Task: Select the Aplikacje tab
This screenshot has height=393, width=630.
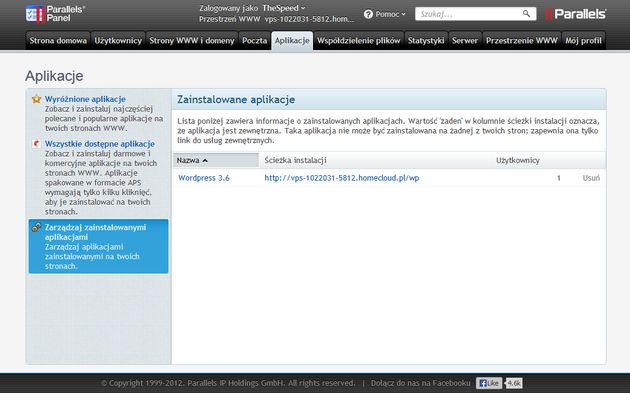Action: pos(292,41)
